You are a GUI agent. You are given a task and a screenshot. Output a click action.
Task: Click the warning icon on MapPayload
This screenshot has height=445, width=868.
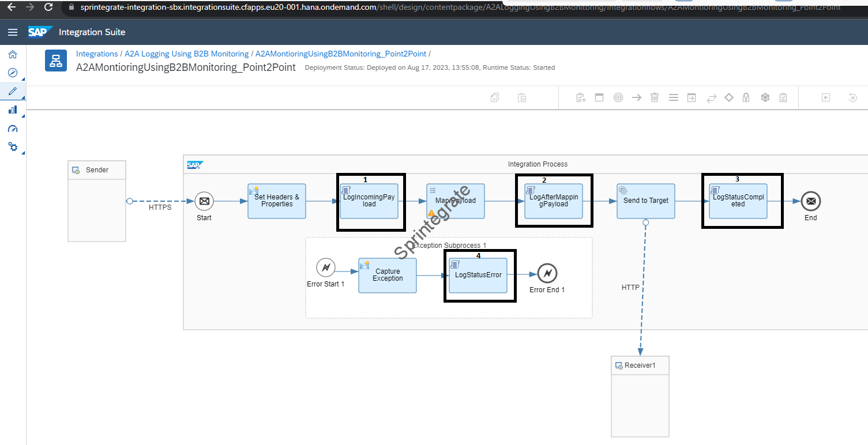tap(431, 213)
